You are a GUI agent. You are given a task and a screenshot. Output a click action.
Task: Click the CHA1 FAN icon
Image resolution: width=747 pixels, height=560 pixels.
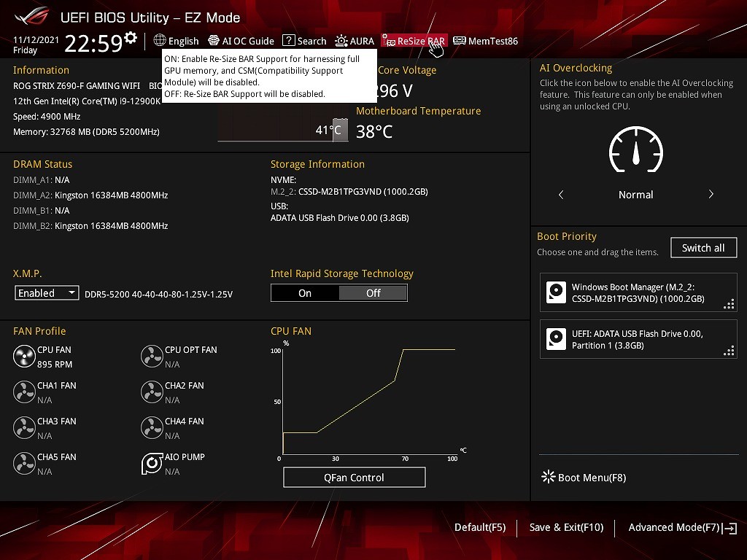[24, 392]
